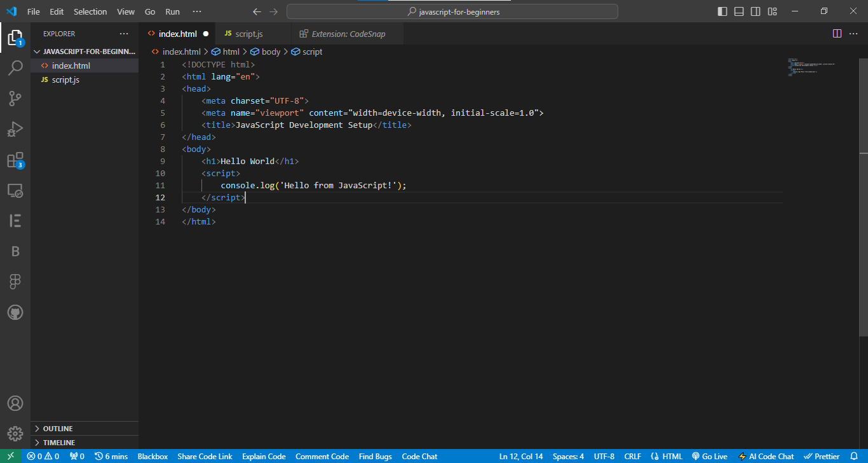
Task: Click the Split Editor Right icon
Action: [837, 34]
